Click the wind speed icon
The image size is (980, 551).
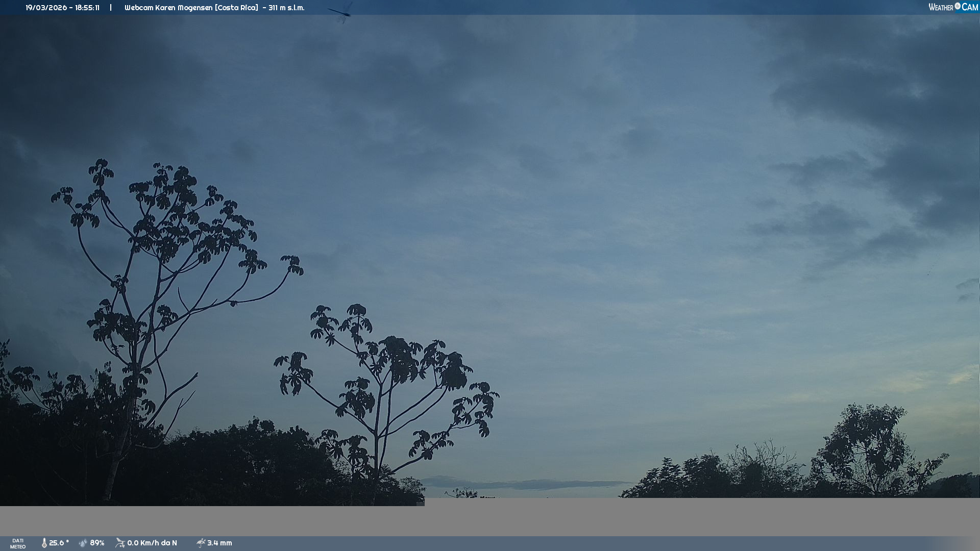(120, 543)
